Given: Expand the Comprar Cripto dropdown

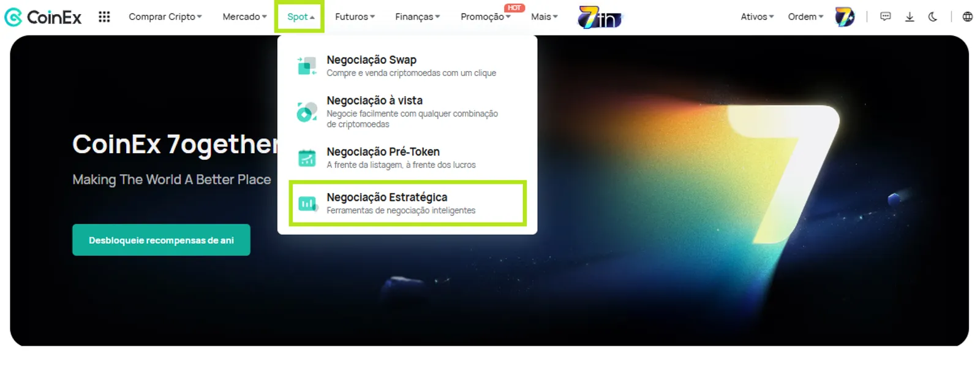Looking at the screenshot, I should point(165,17).
